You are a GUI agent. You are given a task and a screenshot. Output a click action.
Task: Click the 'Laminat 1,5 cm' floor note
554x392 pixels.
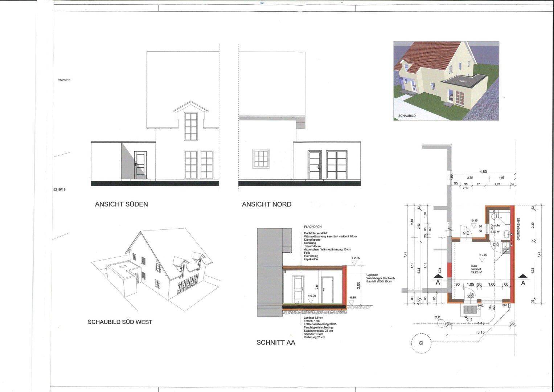(x=313, y=318)
